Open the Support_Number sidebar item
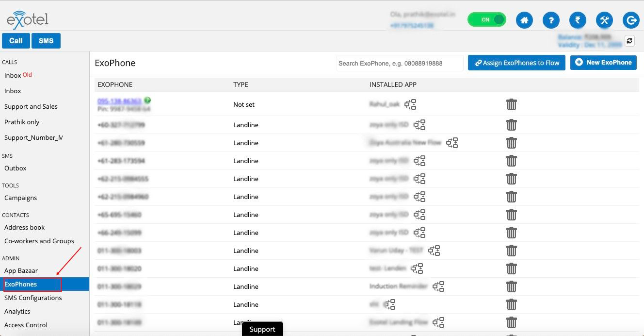 point(33,138)
